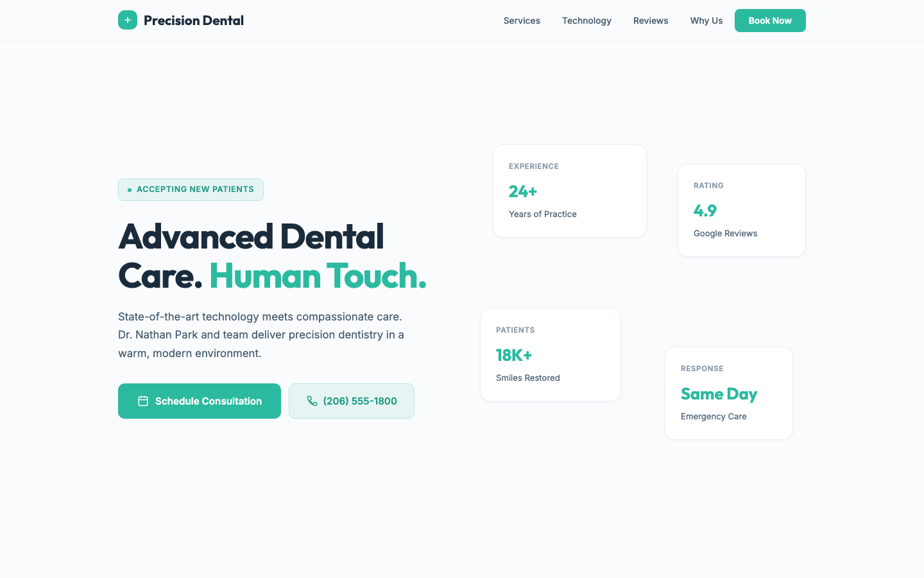Select the Same Day Emergency Care card
The image size is (924, 578).
pyautogui.click(x=729, y=393)
